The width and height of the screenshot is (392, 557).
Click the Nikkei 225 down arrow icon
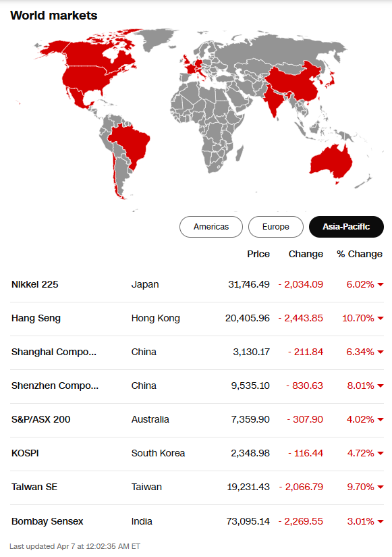381,284
